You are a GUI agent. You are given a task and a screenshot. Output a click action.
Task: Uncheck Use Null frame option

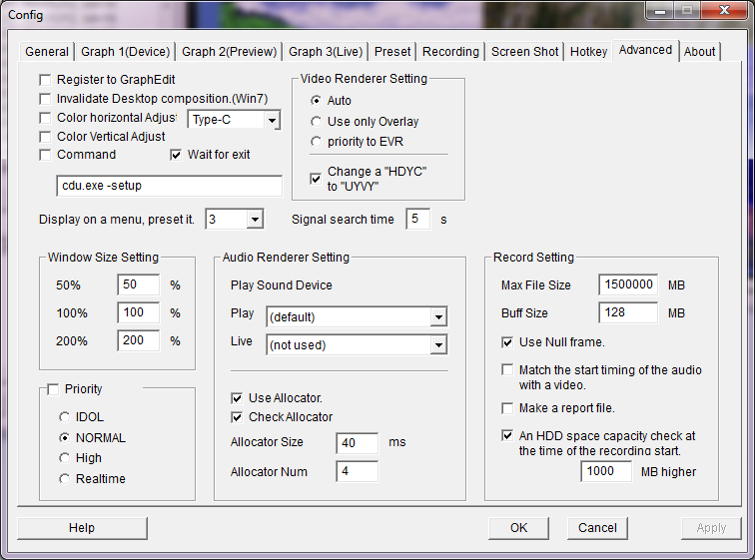click(507, 342)
